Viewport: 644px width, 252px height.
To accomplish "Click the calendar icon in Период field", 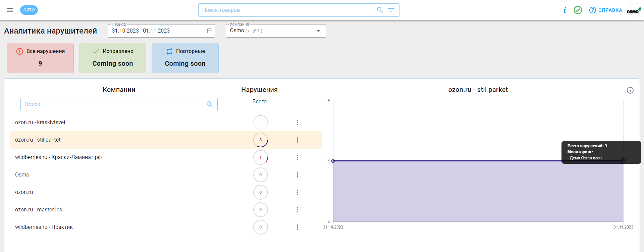I will [x=210, y=31].
